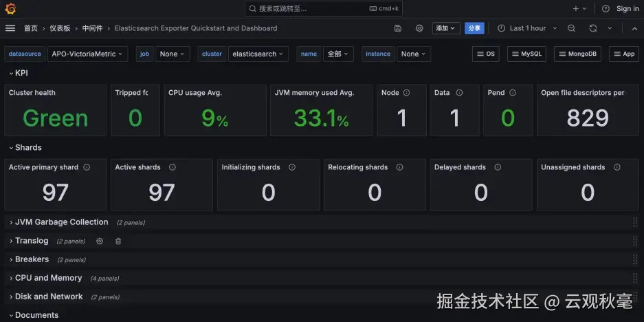Open the datasource APO-VictoriaMetric dropdown

coord(87,54)
